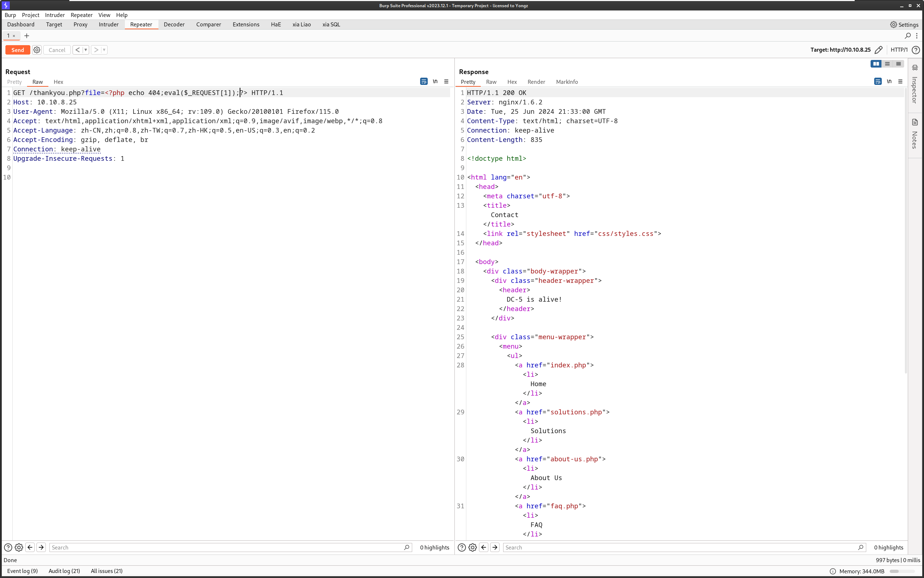Viewport: 924px width, 578px height.
Task: Open Repeater tab options kebab menu
Action: 917,36
